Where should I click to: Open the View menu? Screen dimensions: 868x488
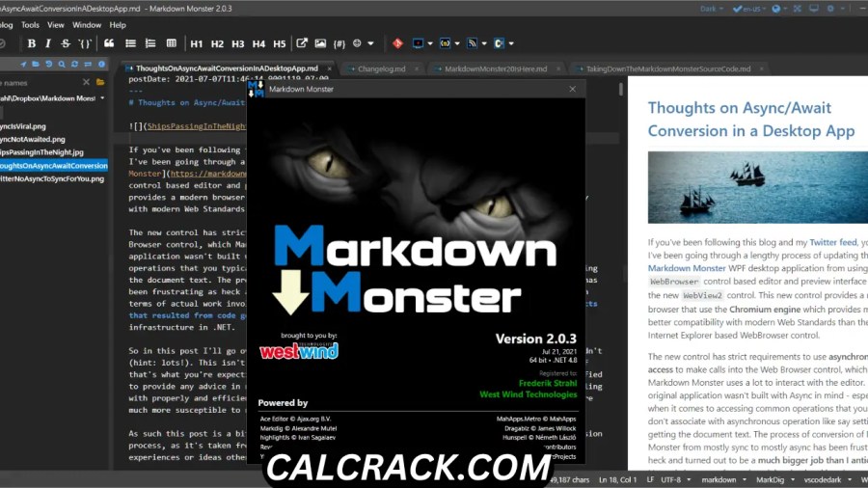point(55,25)
